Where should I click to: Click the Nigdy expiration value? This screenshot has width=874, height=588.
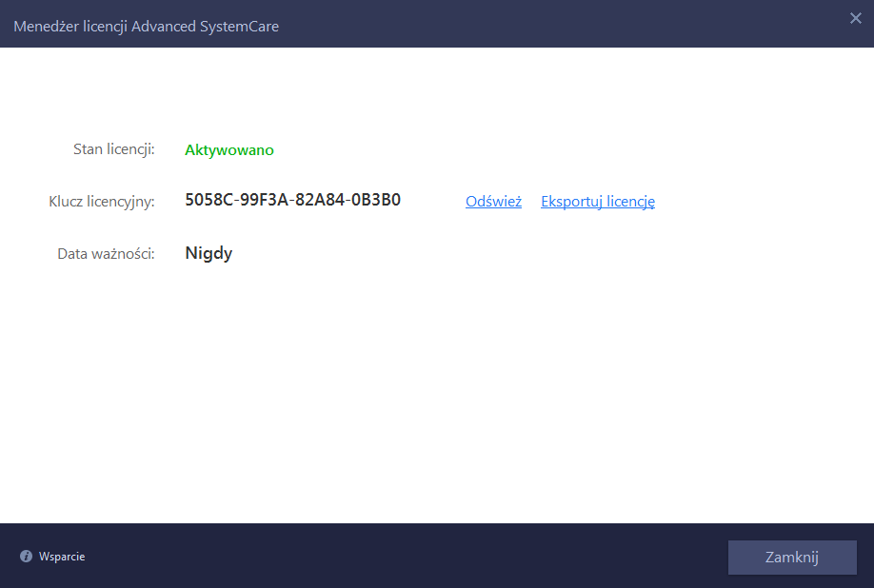point(209,253)
